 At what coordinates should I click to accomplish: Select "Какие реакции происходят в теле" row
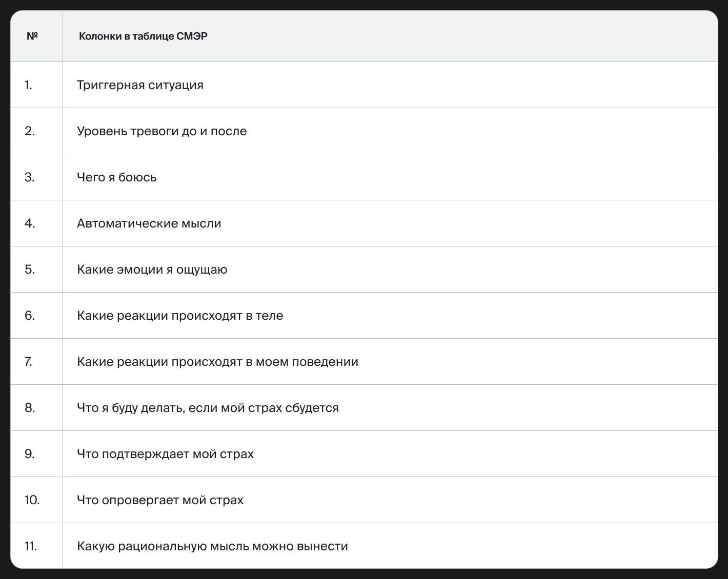tap(180, 316)
